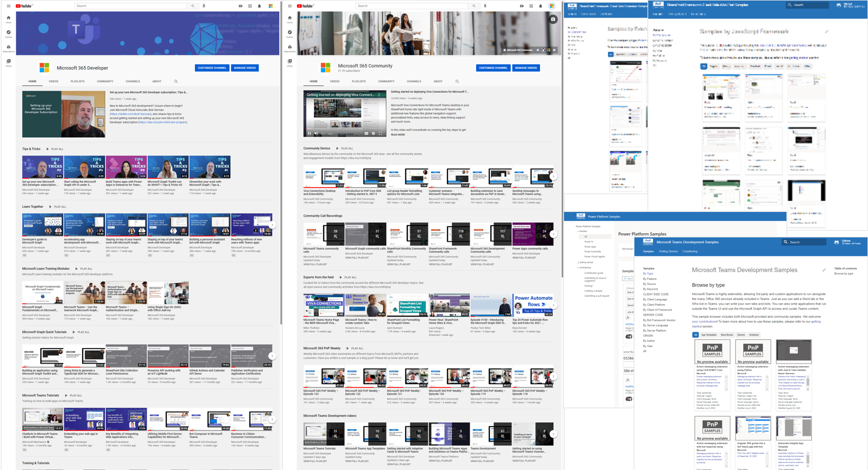Screen dimensions: 868x470
Task: Select Solutions filter on Teams Samples
Action: [x=754, y=335]
